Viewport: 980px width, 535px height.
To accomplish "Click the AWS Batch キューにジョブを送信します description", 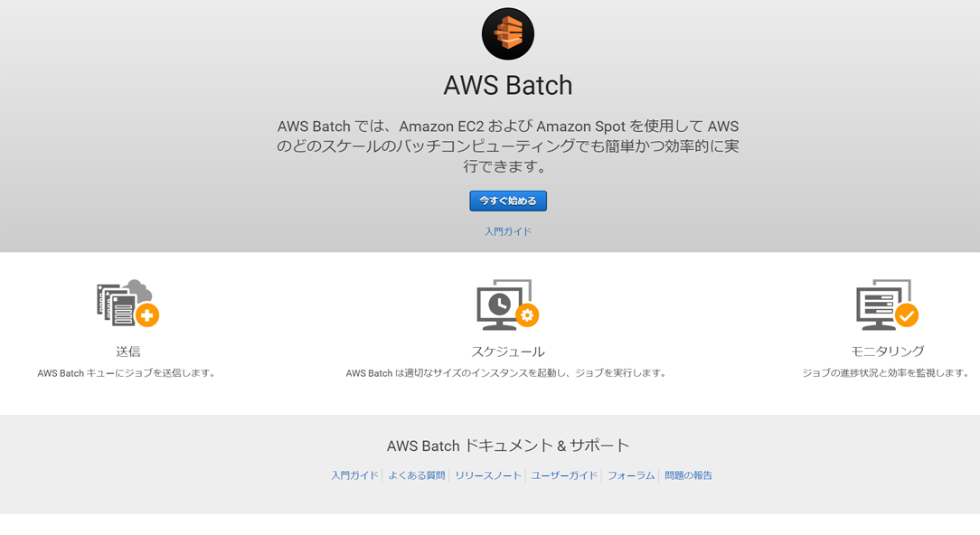I will tap(127, 373).
